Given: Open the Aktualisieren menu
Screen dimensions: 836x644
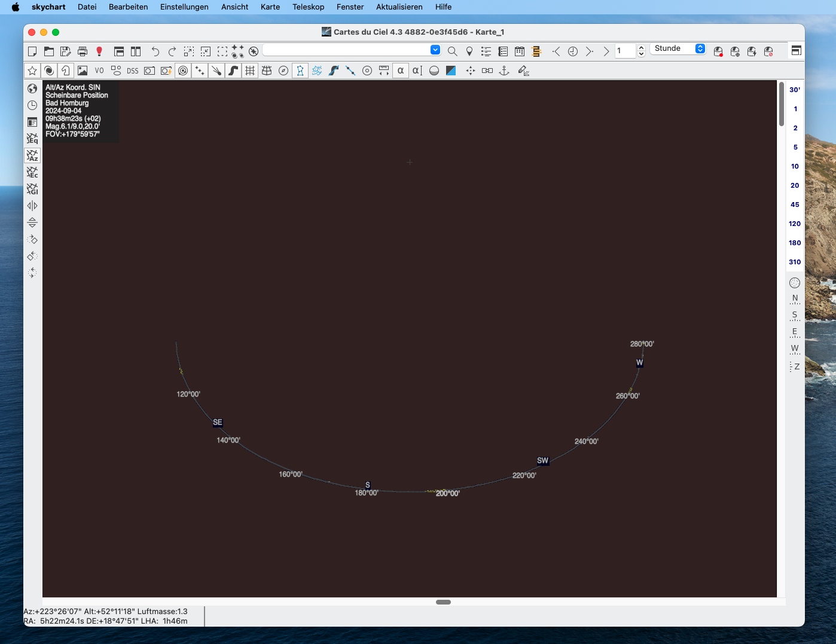Looking at the screenshot, I should click(x=399, y=7).
